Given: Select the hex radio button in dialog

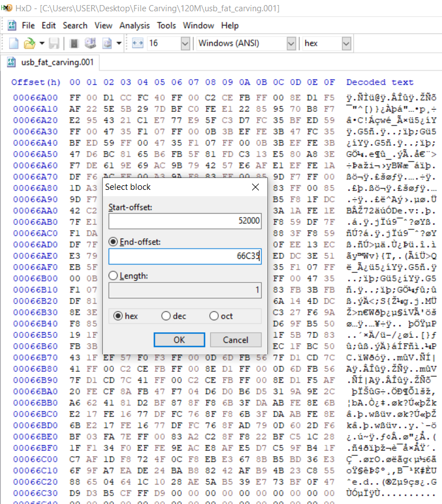Looking at the screenshot, I should tap(118, 316).
